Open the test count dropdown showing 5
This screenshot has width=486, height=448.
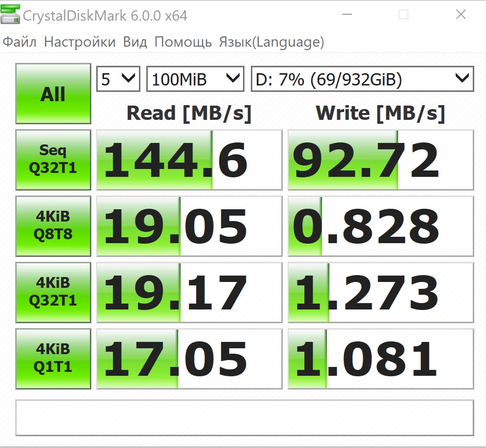[x=118, y=79]
